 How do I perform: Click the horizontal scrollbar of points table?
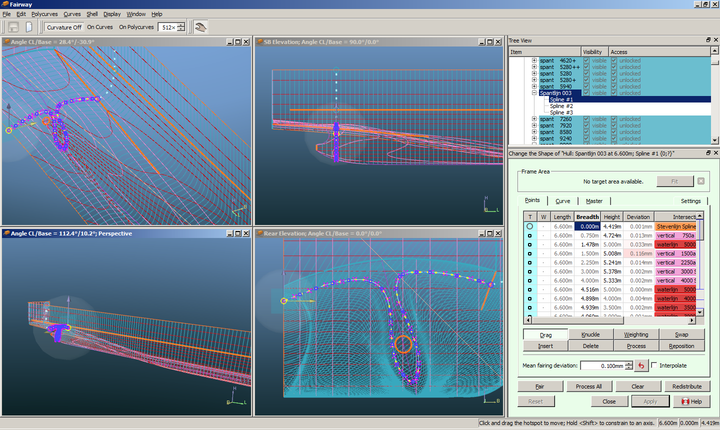(x=600, y=320)
